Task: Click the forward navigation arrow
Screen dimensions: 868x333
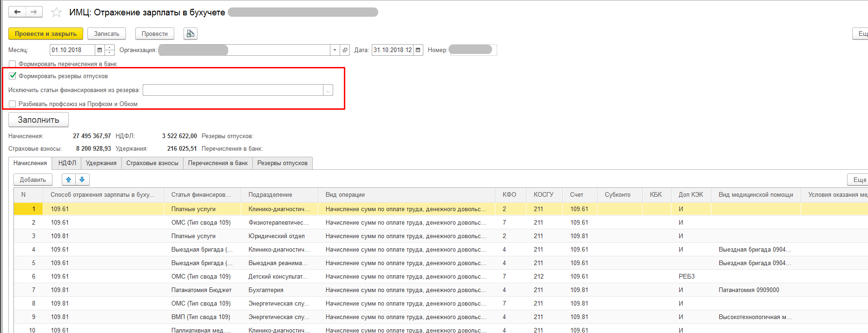Action: [34, 12]
